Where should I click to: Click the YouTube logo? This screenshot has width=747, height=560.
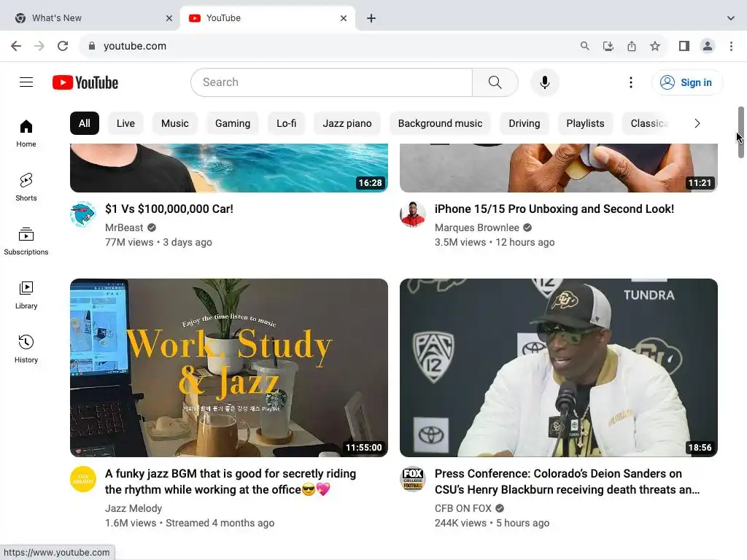[85, 82]
